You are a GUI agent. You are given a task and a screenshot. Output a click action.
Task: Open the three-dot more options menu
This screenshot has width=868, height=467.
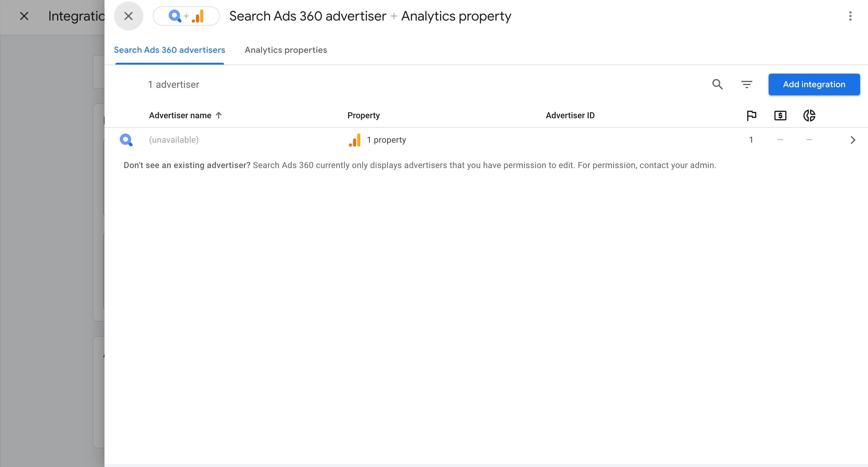(850, 16)
